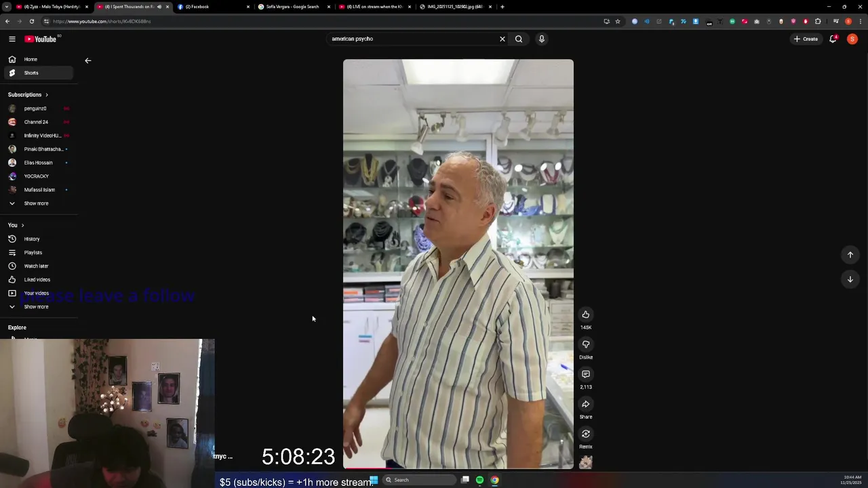Select Shorts in the sidebar

click(x=39, y=73)
